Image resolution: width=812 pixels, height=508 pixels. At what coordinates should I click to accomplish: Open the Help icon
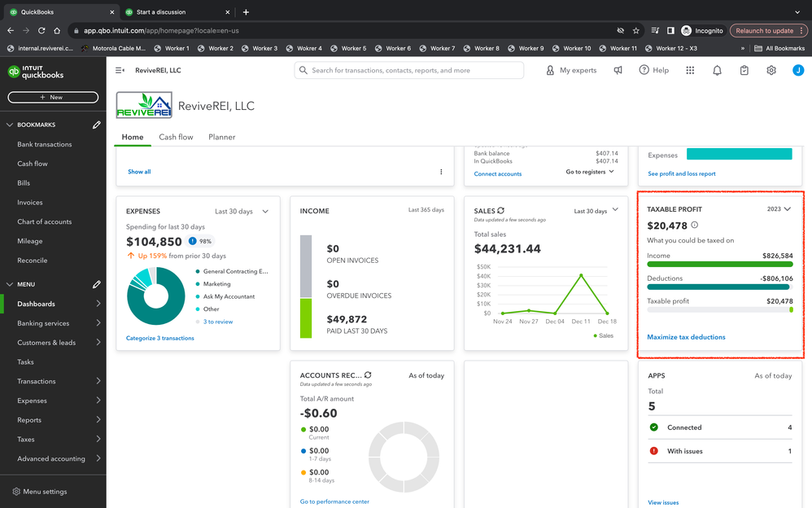(x=644, y=69)
